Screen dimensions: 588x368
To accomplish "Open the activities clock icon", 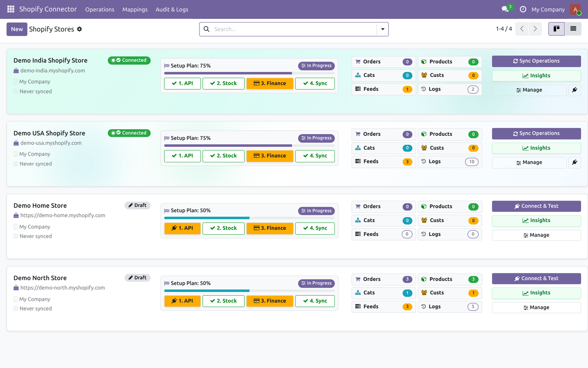I will [x=523, y=9].
